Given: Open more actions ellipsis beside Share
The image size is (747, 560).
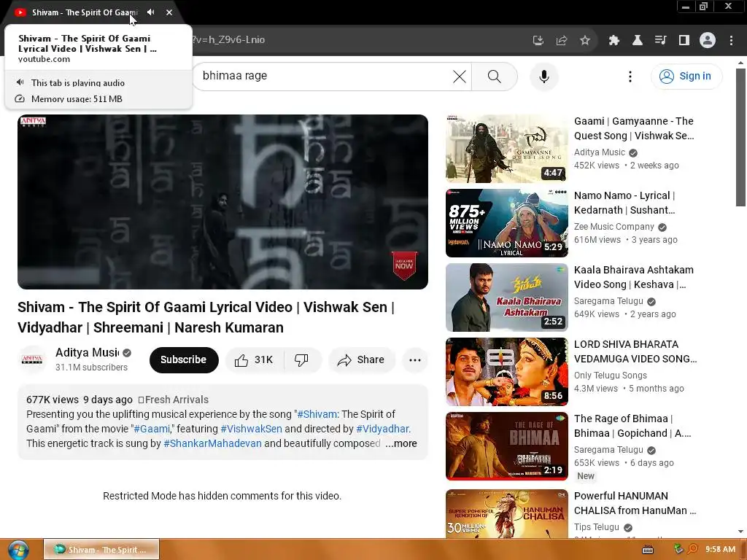Looking at the screenshot, I should (415, 360).
